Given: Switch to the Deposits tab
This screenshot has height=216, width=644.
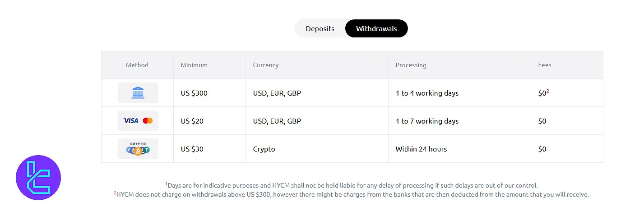Looking at the screenshot, I should tap(320, 28).
